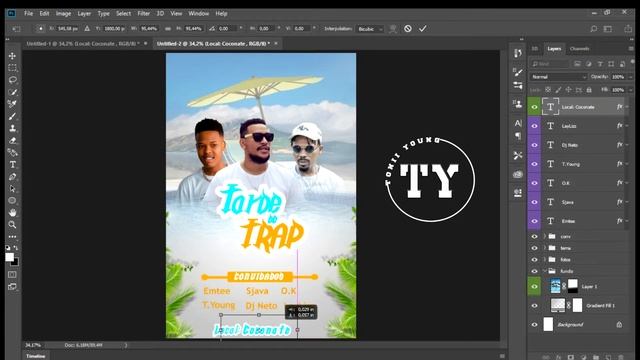Hide the Emtee text layer
Viewport: 640px width, 360px height.
(534, 221)
